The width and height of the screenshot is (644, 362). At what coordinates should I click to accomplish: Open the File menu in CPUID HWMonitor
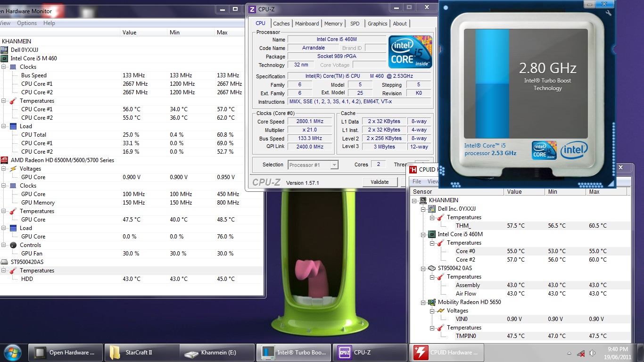pyautogui.click(x=417, y=181)
